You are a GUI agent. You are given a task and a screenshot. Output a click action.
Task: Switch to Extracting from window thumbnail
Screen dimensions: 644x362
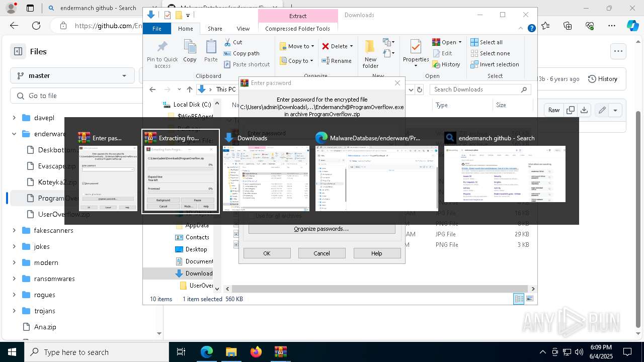[181, 171]
